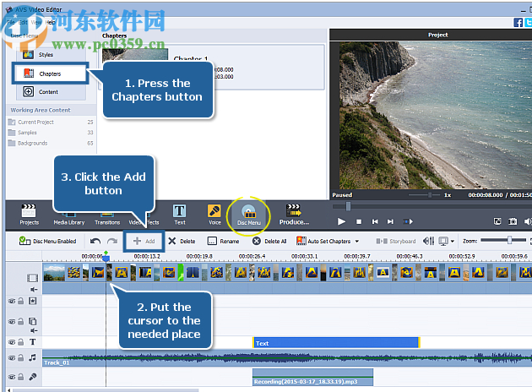Adjust the timeline Zoom slider

click(509, 240)
